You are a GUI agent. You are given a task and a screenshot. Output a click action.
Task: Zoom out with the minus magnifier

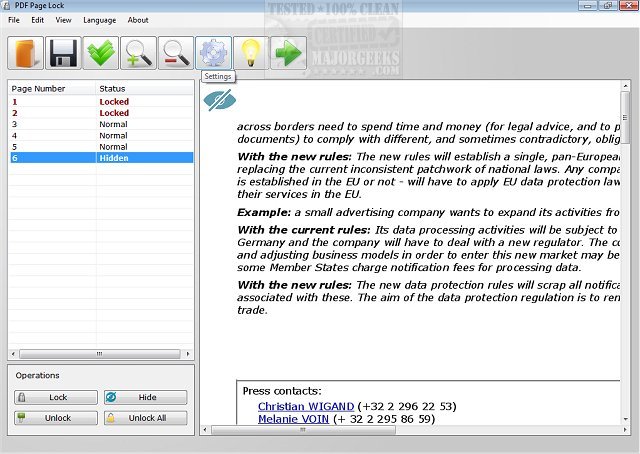point(176,53)
